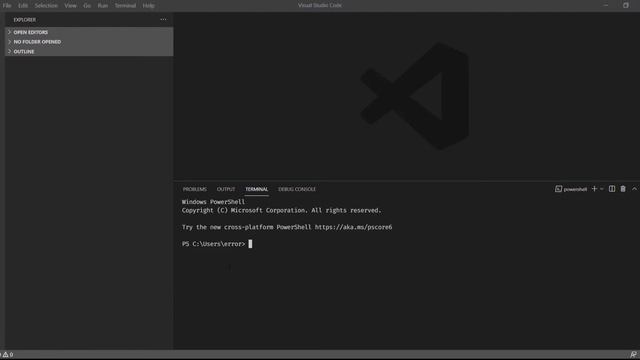Click the Microsoft Corporation copyright line
The height and width of the screenshot is (360, 640).
[282, 210]
